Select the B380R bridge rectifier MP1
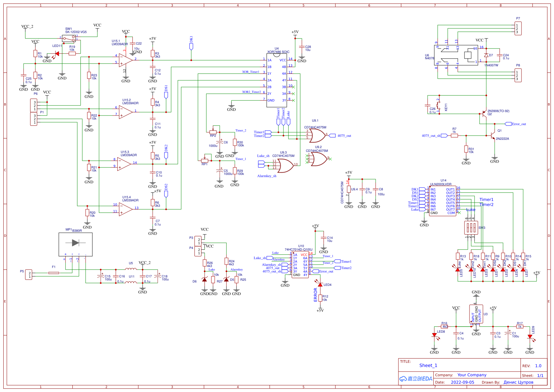Image resolution: width=554 pixels, height=392 pixels. pyautogui.click(x=75, y=245)
